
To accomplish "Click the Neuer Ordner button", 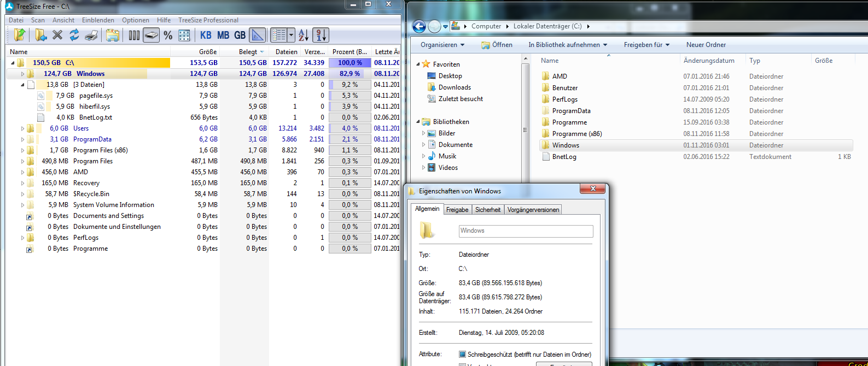I will pos(706,45).
